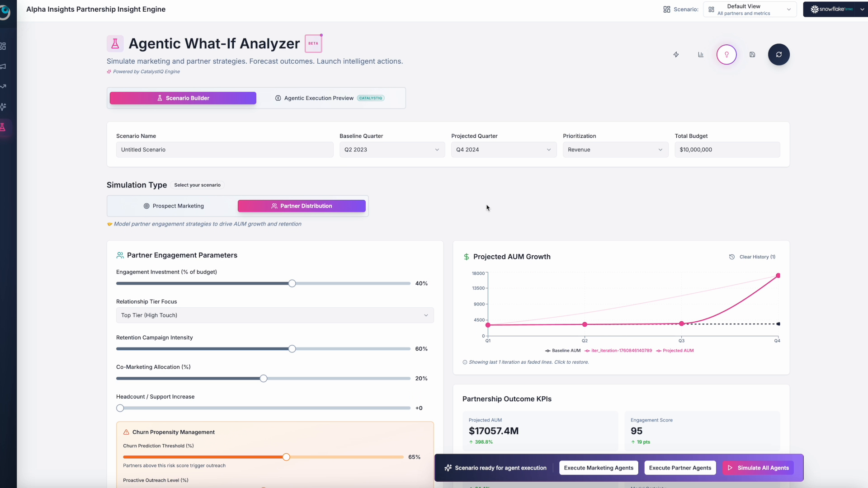Click the lightning bolt icon in header
Image resolution: width=868 pixels, height=488 pixels.
click(676, 55)
